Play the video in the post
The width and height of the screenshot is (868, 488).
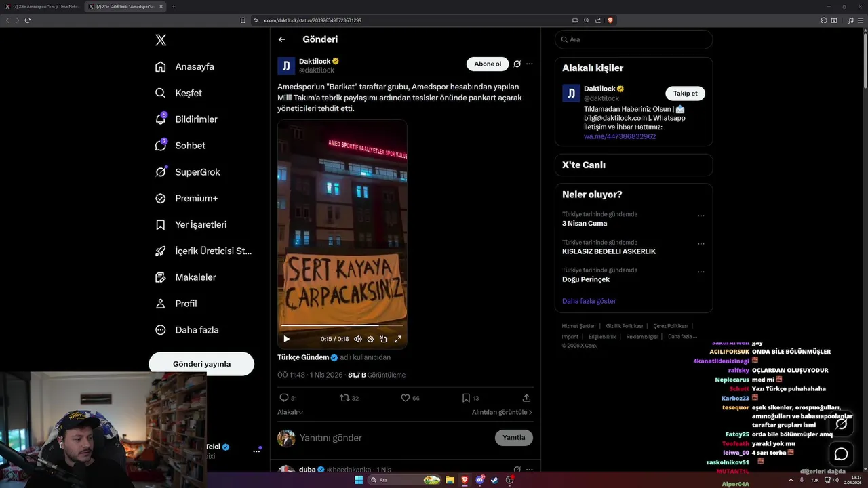point(286,339)
